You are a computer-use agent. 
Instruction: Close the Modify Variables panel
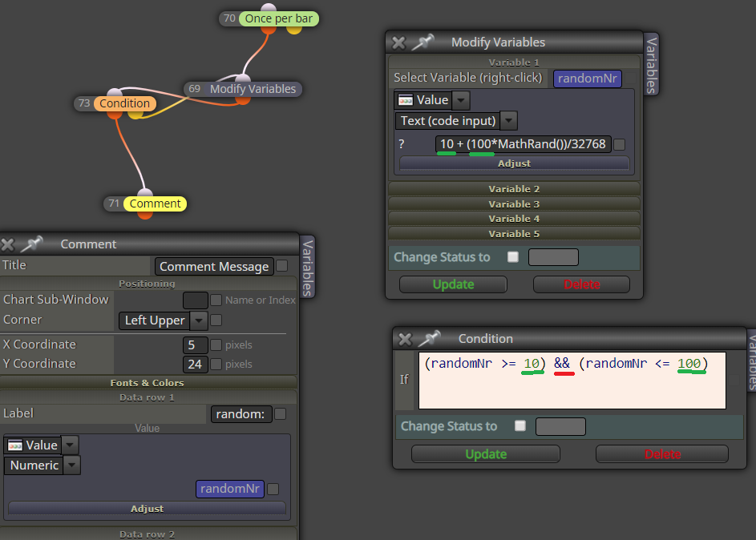[x=398, y=43]
